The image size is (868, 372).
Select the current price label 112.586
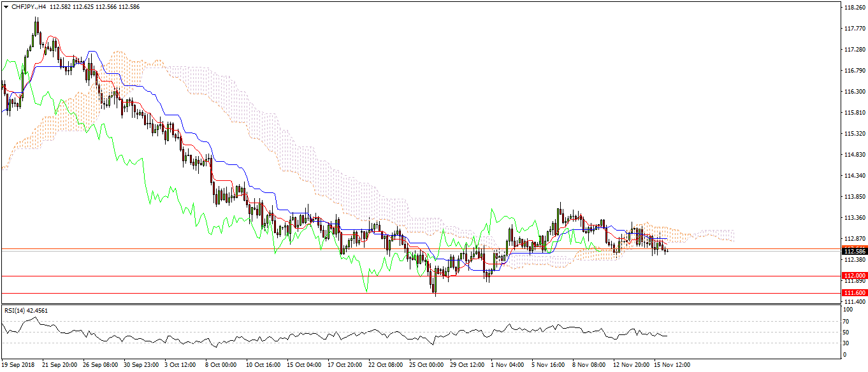pos(851,252)
